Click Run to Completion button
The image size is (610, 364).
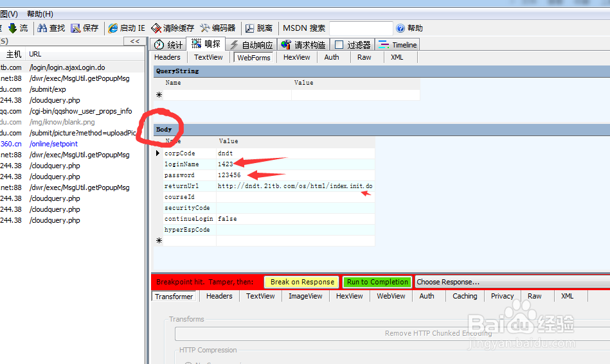tap(377, 282)
